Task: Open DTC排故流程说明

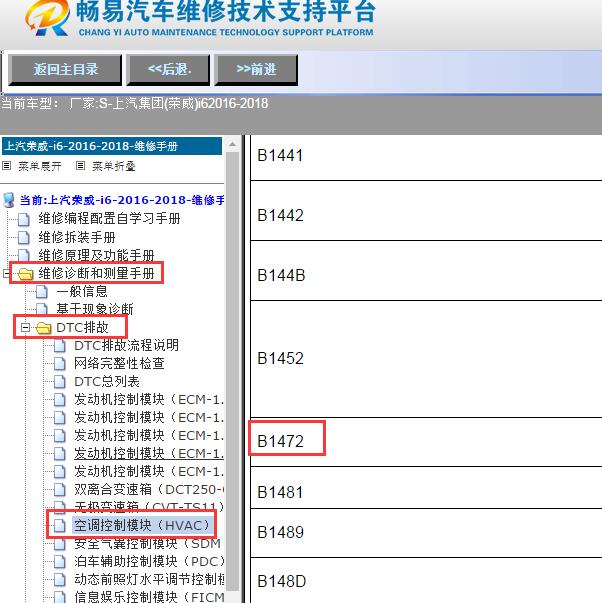Action: click(x=126, y=345)
